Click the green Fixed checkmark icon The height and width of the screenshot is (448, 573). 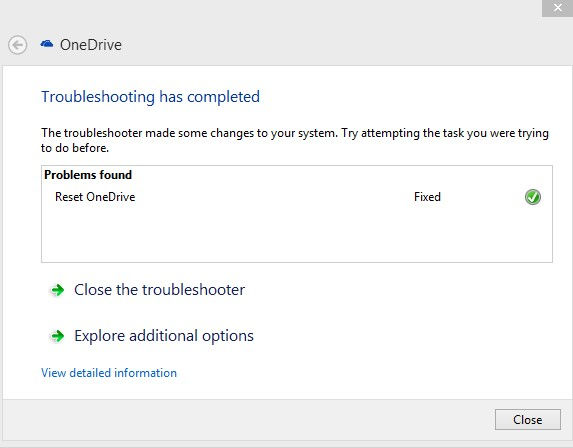(533, 197)
